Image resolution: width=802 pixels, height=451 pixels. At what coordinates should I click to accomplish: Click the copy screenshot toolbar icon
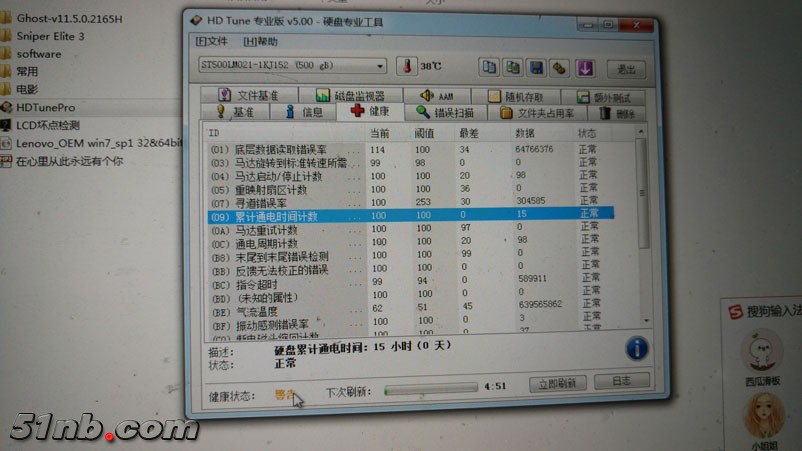(513, 67)
